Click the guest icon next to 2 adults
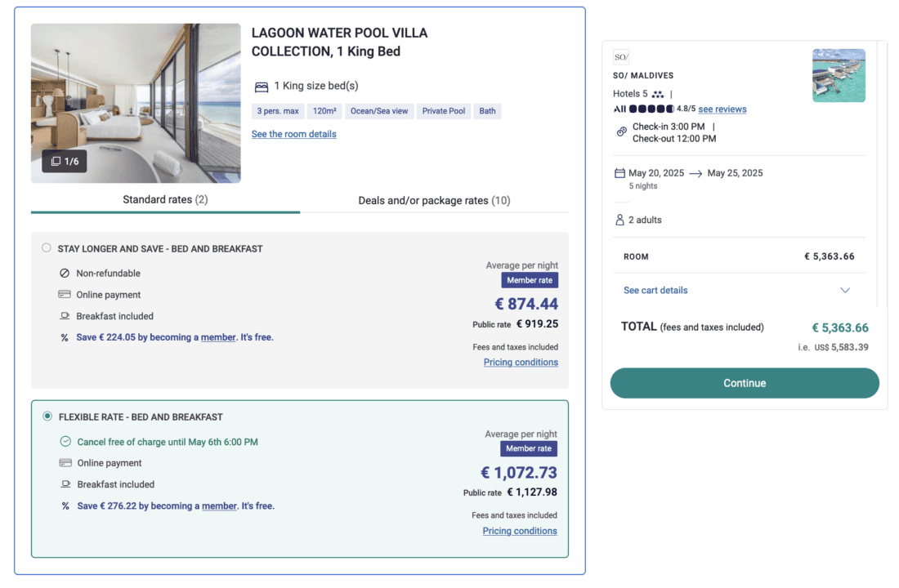This screenshot has height=588, width=899. coord(619,220)
